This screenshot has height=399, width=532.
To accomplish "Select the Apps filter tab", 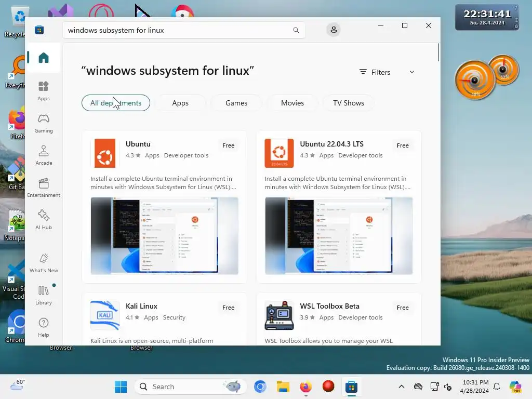I will point(180,103).
